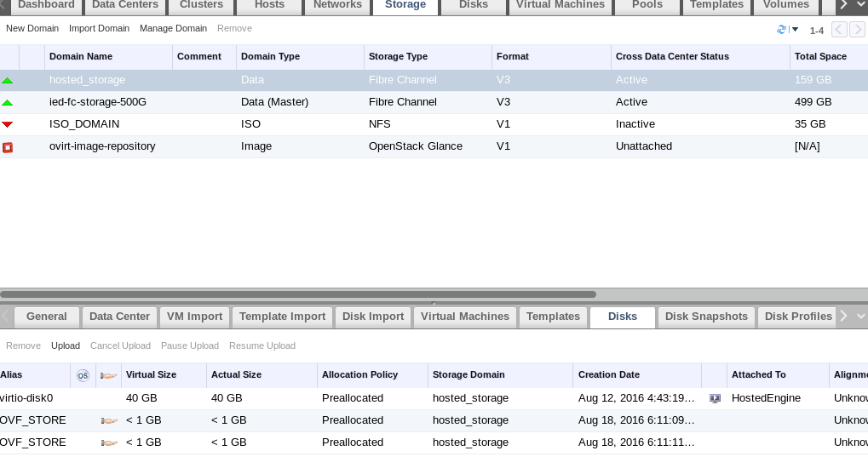The image size is (868, 468).
Task: Click the next page arrow in storage list
Action: tap(857, 30)
